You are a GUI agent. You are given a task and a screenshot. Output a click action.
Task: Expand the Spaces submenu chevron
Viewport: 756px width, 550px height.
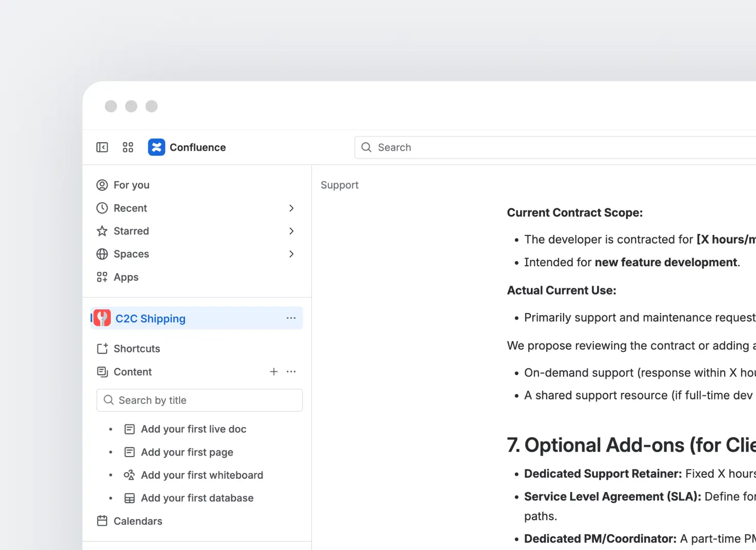291,254
